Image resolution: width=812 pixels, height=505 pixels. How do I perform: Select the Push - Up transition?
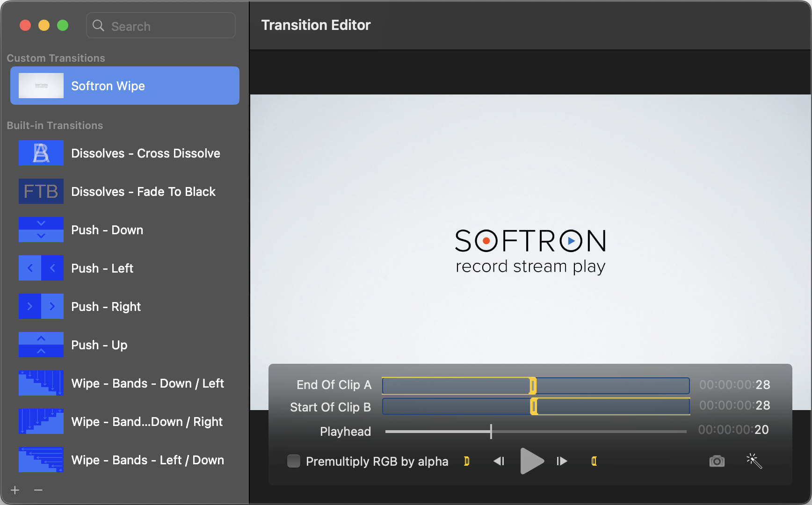click(x=125, y=345)
